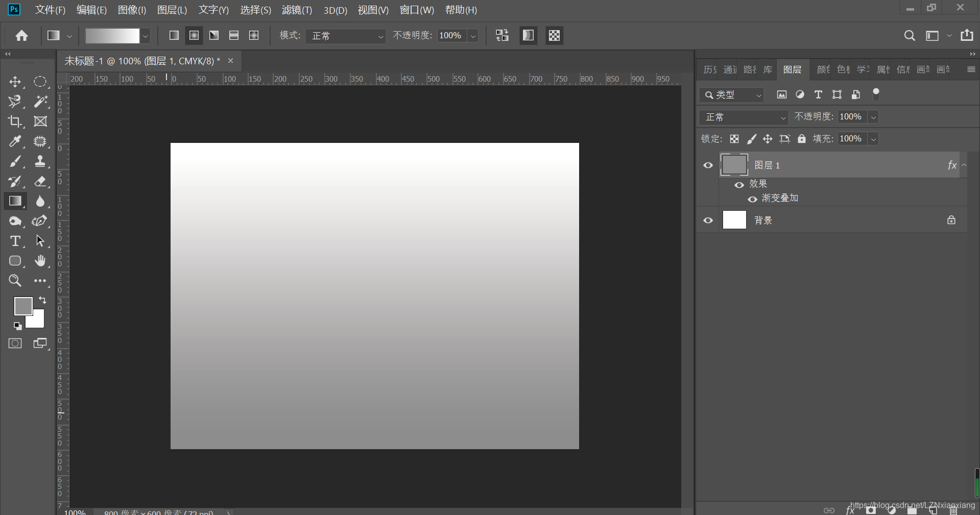Open the 滤镜(T) menu

click(297, 10)
